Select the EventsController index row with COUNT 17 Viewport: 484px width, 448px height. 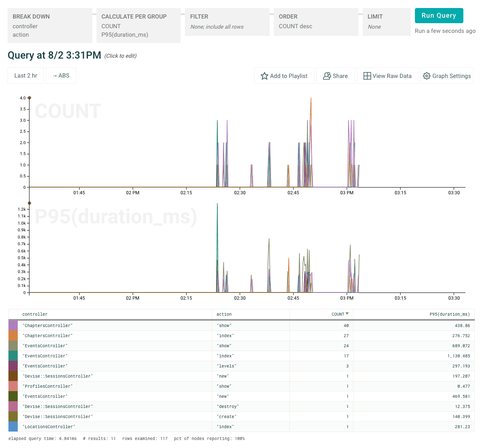[168, 356]
